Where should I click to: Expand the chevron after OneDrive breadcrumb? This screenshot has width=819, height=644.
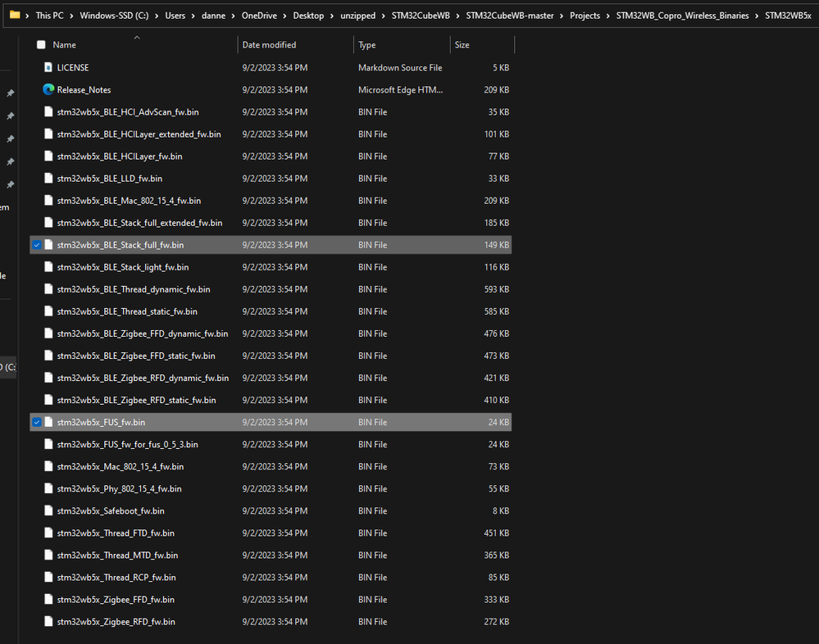point(284,16)
